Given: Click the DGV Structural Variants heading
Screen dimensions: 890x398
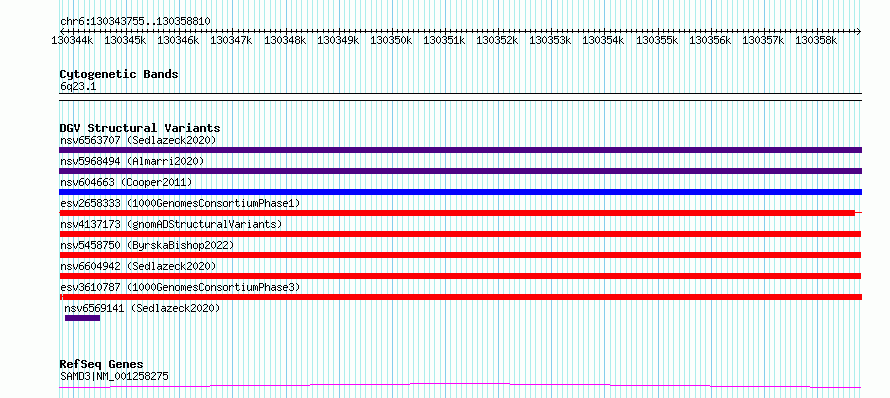Looking at the screenshot, I should coord(140,128).
